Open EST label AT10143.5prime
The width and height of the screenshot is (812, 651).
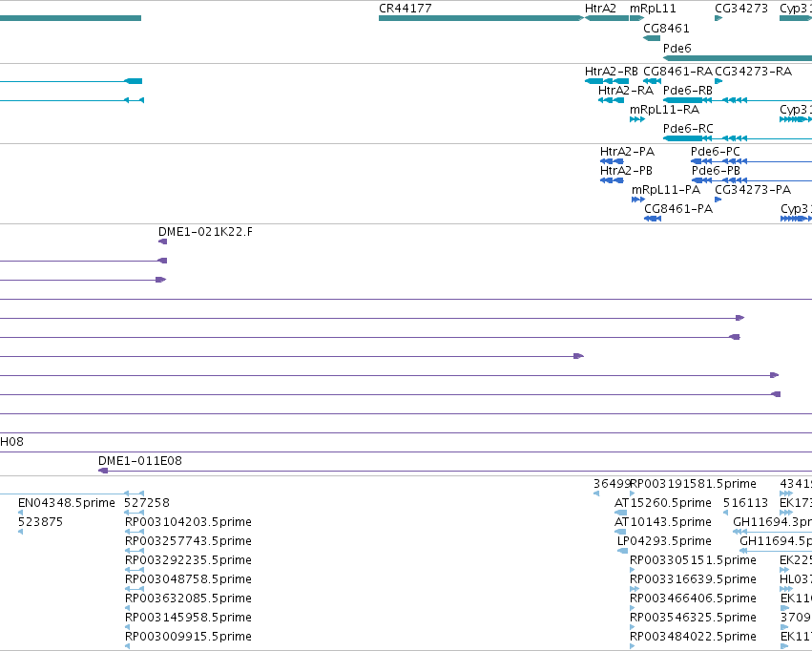pos(663,522)
